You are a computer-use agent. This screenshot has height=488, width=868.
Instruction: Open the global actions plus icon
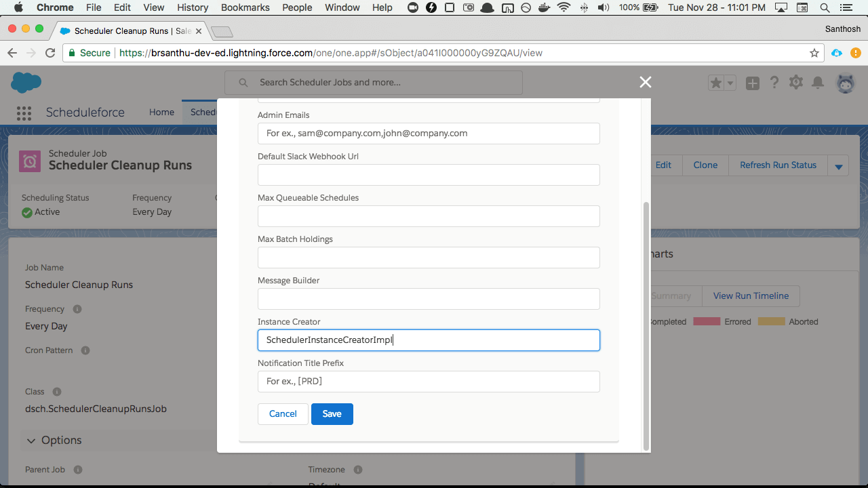tap(753, 83)
